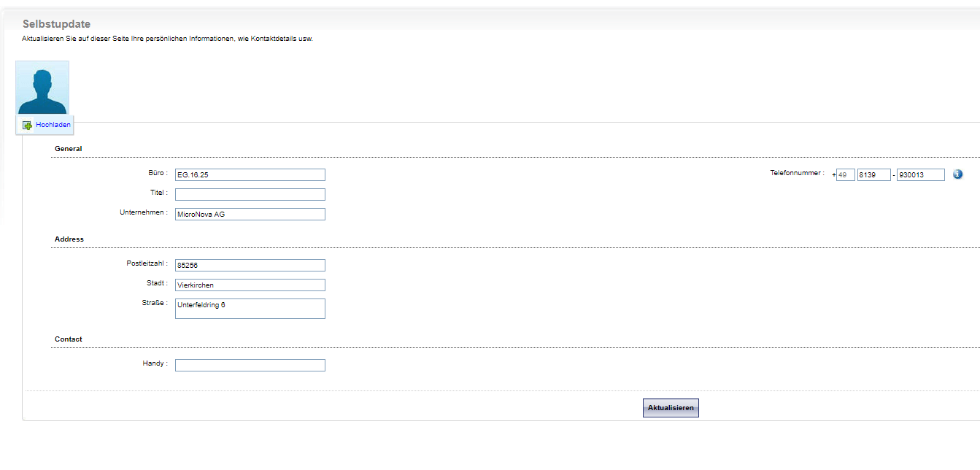Click the Straße label
The image size is (980, 470).
(155, 303)
